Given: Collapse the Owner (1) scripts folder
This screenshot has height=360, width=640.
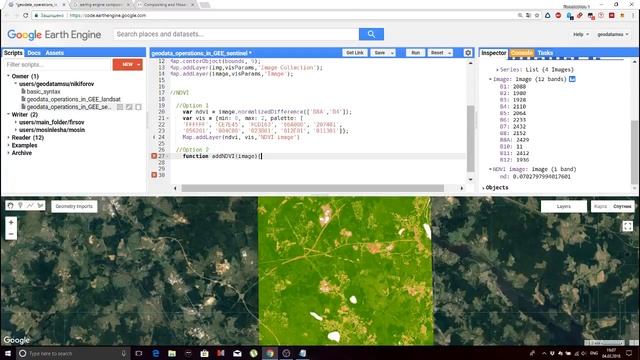Looking at the screenshot, I should [x=9, y=76].
